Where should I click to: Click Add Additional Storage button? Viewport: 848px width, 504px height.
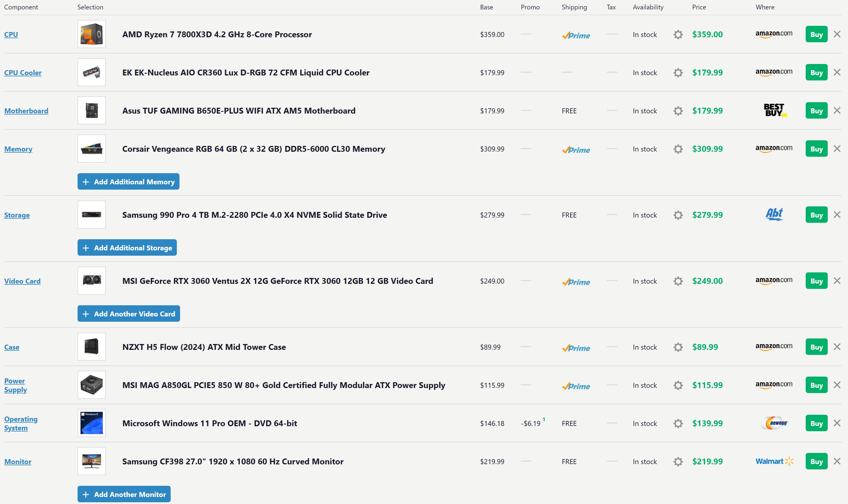(x=127, y=248)
